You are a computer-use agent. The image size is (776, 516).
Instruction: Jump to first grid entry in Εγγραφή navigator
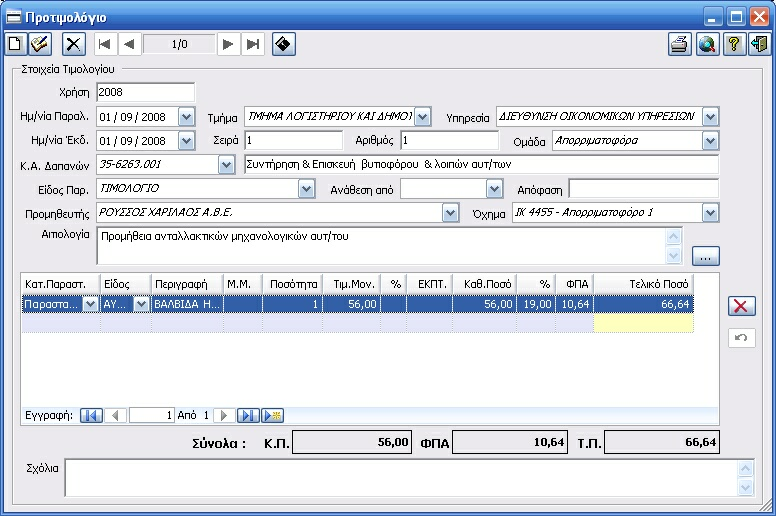91,415
